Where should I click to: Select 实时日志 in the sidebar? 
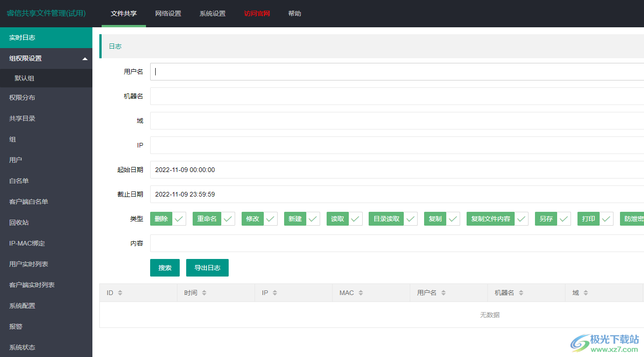point(46,37)
